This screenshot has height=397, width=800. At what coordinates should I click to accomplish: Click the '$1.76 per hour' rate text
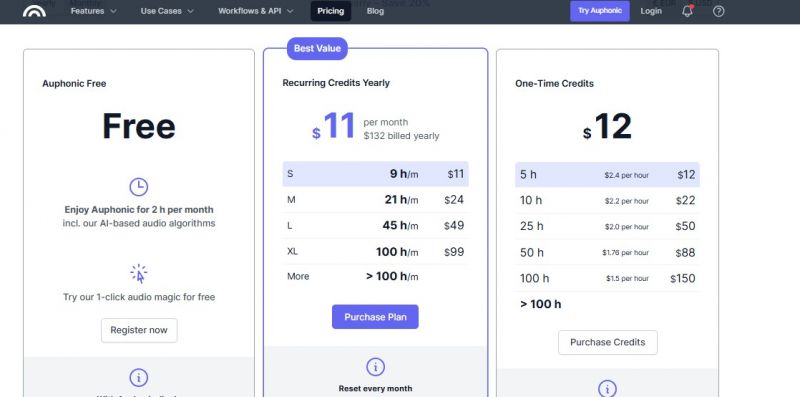[x=626, y=253]
